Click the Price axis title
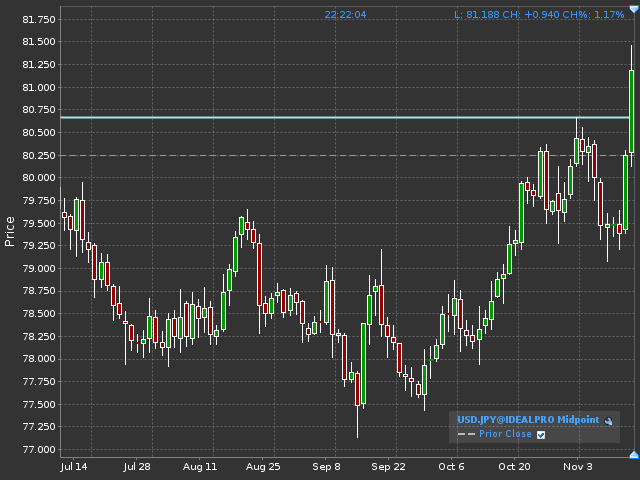This screenshot has width=640, height=480. [x=9, y=231]
